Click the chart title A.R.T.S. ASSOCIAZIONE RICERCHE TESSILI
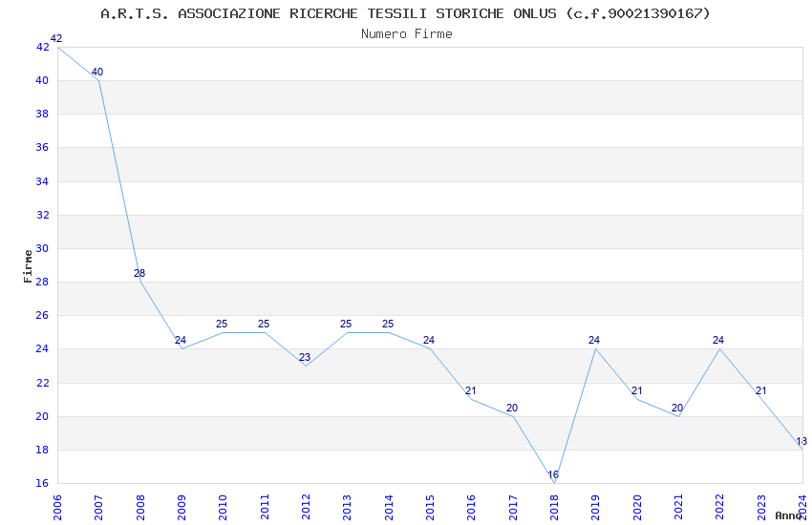The image size is (812, 525). click(x=406, y=13)
